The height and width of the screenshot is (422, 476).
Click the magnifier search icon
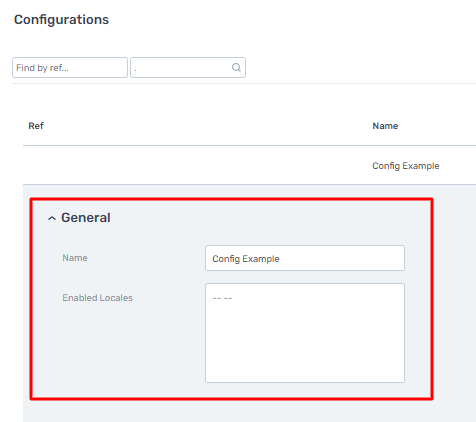(236, 68)
